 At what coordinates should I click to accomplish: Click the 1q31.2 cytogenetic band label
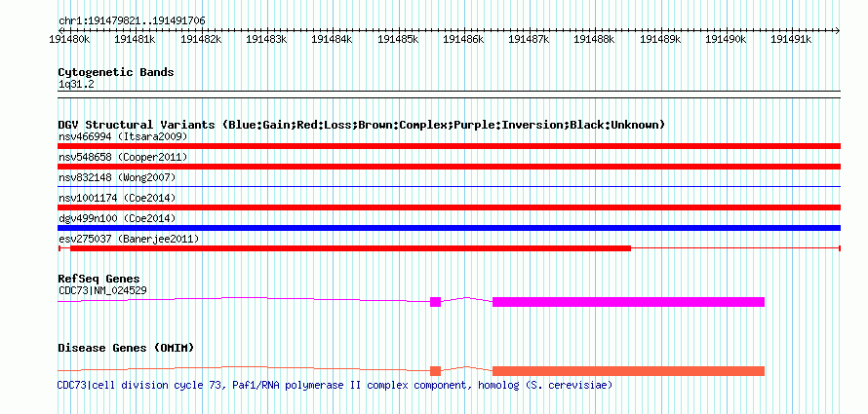pyautogui.click(x=76, y=85)
